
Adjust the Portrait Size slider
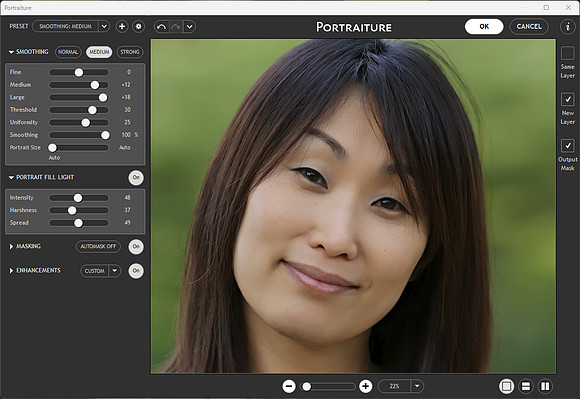[x=79, y=148]
